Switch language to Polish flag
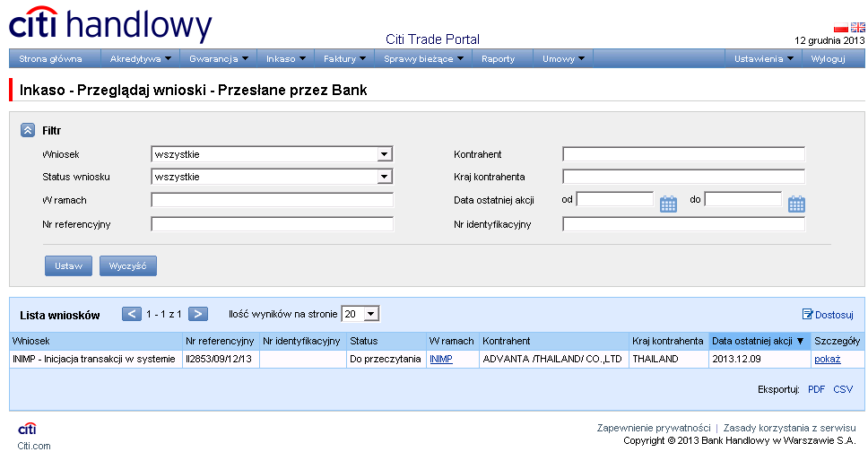868x452 pixels. click(841, 27)
